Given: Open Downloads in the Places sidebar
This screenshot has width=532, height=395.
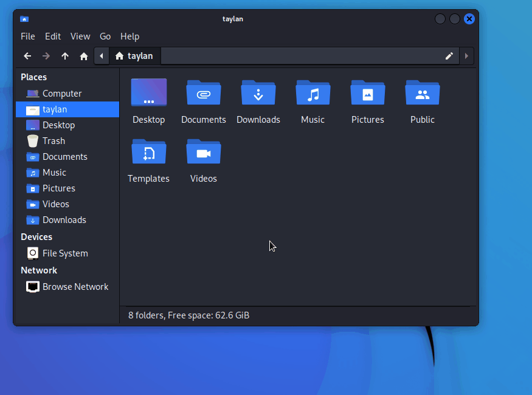Looking at the screenshot, I should click(67, 220).
